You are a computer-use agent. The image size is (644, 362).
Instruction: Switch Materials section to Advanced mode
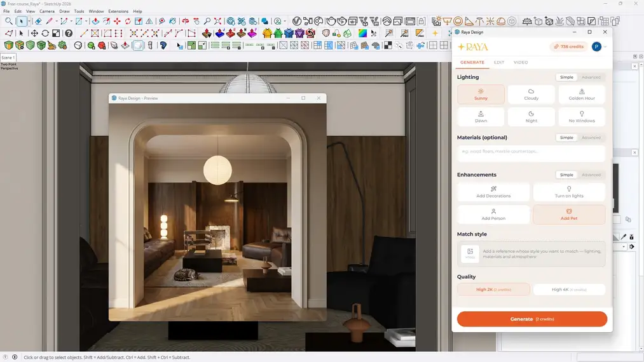(x=591, y=137)
